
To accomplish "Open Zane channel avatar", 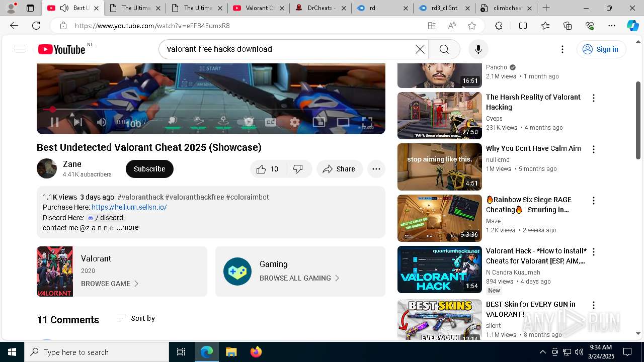I will coord(47,168).
